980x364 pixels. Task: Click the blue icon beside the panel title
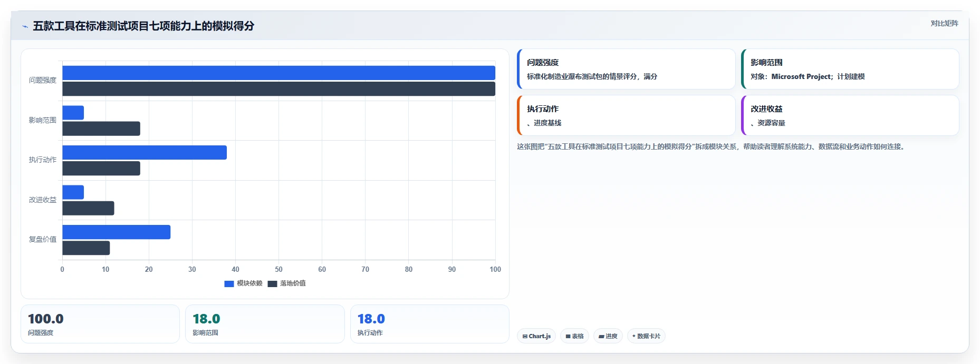click(x=25, y=26)
